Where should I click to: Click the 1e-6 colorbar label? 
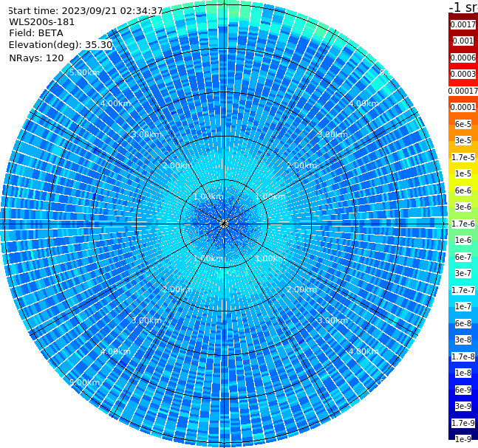point(463,240)
